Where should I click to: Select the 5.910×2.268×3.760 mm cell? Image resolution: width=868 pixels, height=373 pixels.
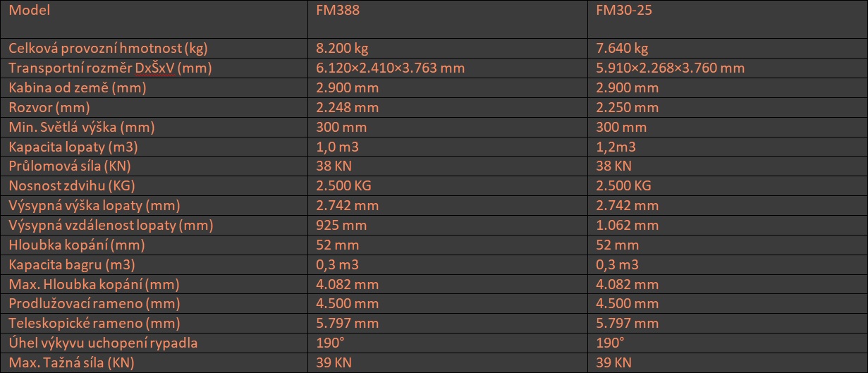point(671,68)
